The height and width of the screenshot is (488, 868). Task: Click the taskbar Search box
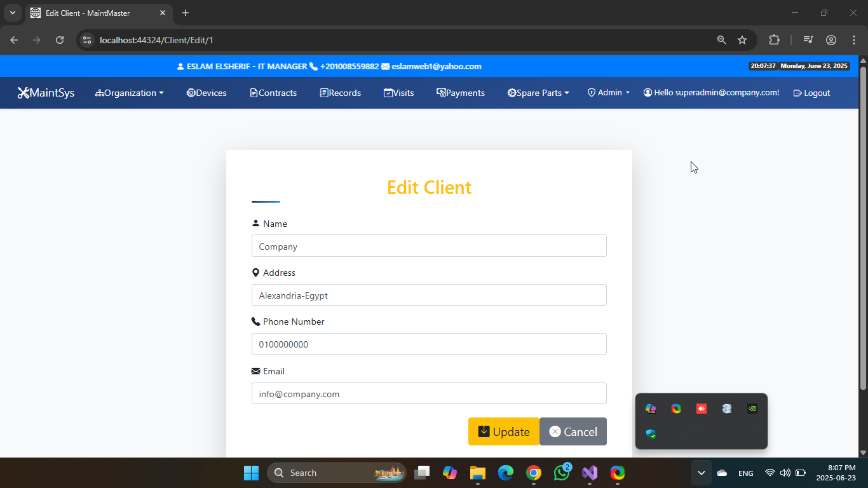[x=337, y=473]
